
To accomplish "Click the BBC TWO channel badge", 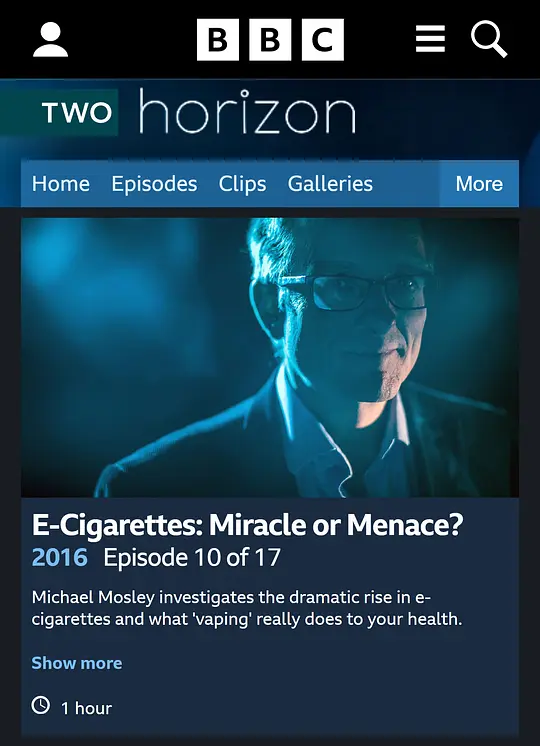I will [77, 113].
